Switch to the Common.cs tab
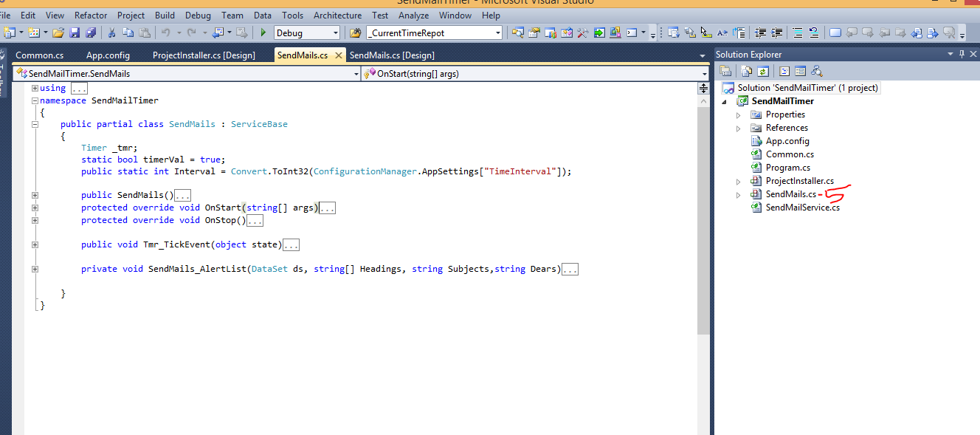The width and height of the screenshot is (980, 435). 39,54
